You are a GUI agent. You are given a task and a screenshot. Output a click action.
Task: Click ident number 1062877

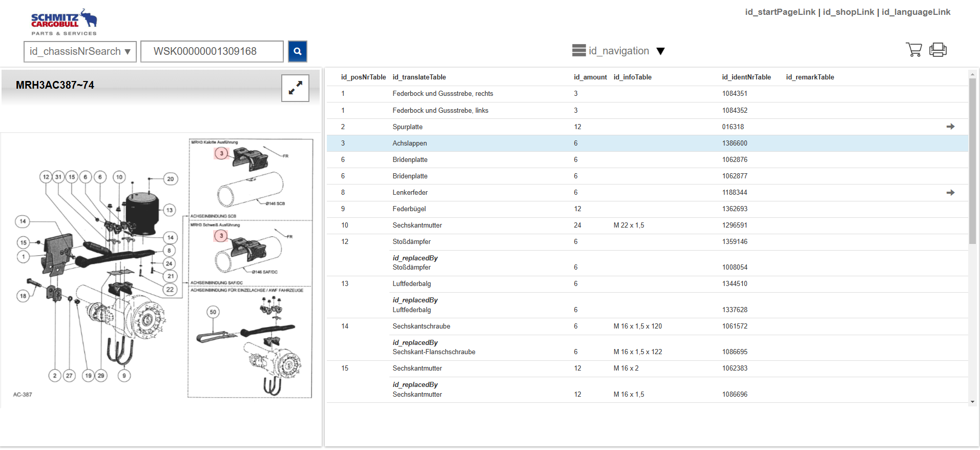[735, 176]
